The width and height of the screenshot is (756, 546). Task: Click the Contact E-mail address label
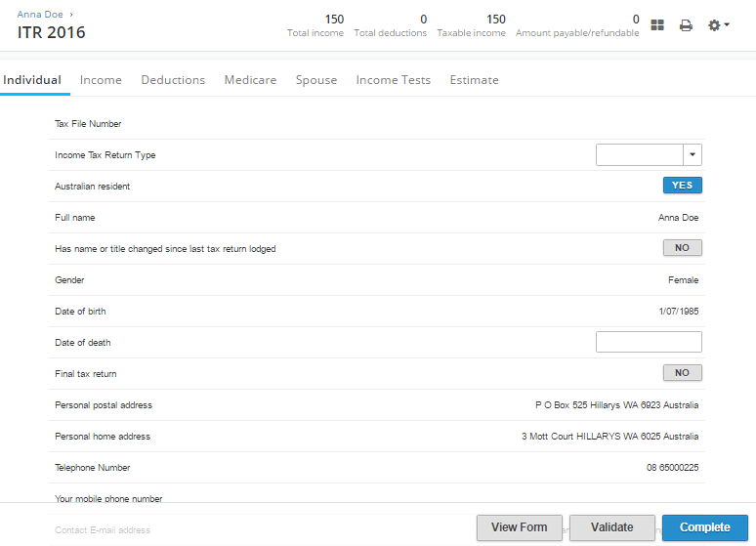click(103, 530)
